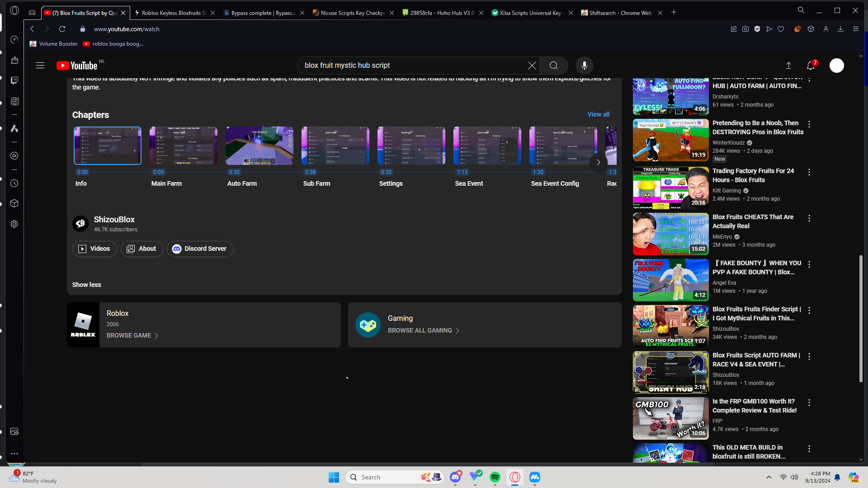Go to the YouTube home logo
Viewport: 868px width, 488px height.
pos(77,66)
